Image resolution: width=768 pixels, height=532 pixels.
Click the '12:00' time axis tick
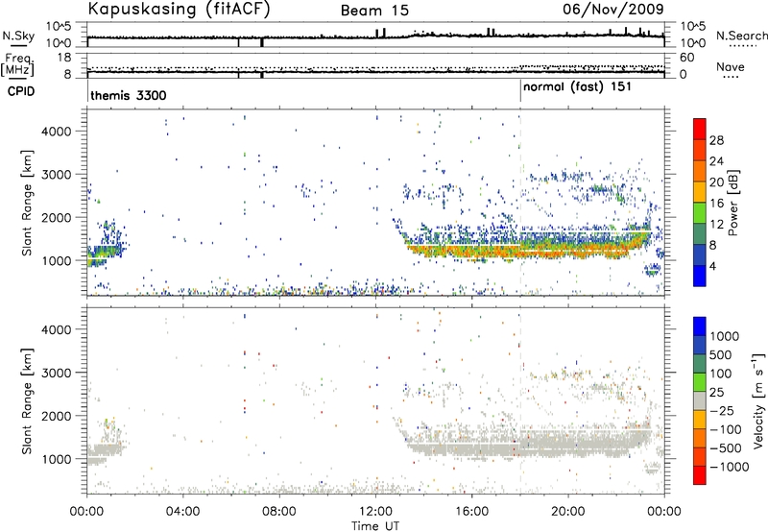coord(375,512)
